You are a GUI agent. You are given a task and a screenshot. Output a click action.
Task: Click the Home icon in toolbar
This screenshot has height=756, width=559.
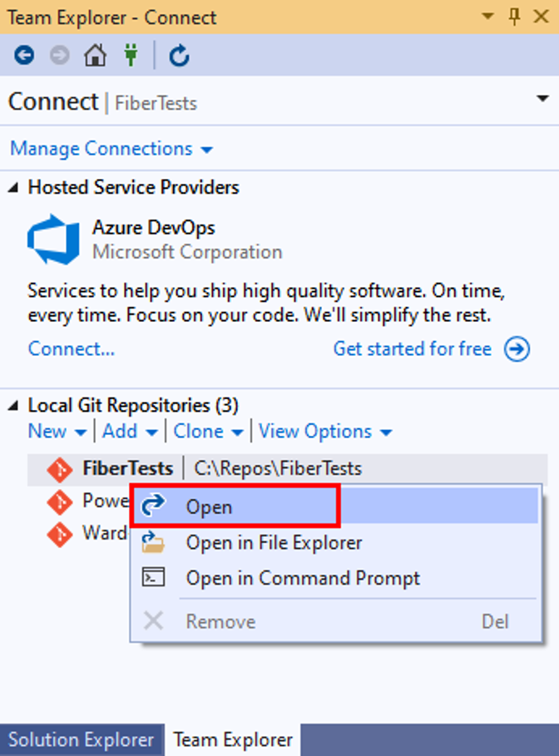tap(95, 56)
